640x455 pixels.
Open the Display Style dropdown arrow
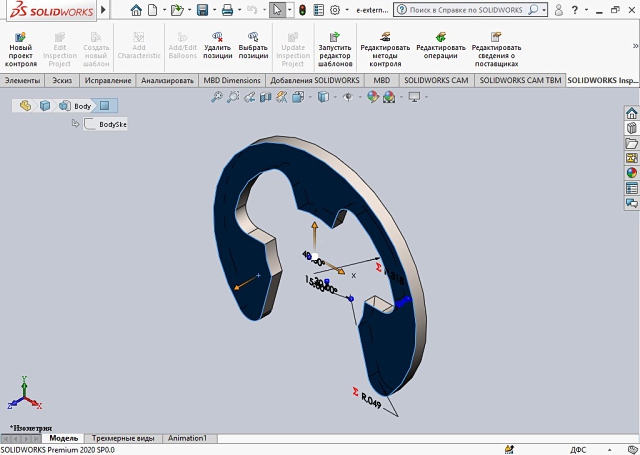pyautogui.click(x=334, y=97)
